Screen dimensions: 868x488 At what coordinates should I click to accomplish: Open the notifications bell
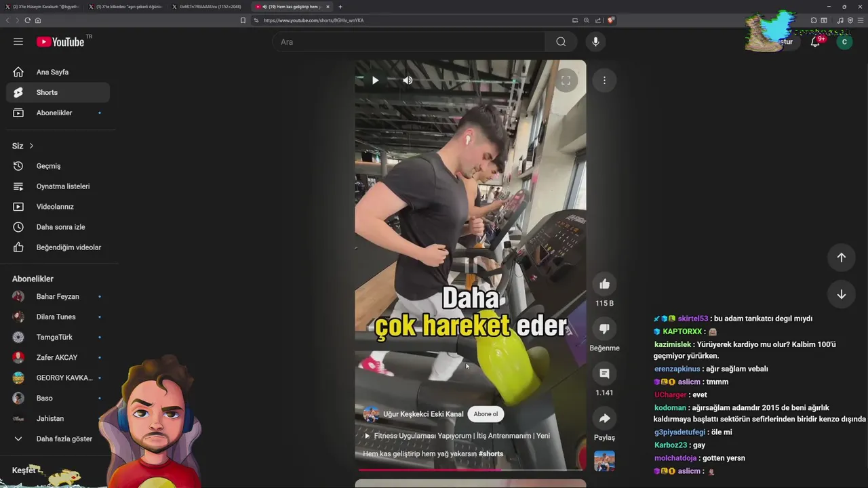[816, 41]
